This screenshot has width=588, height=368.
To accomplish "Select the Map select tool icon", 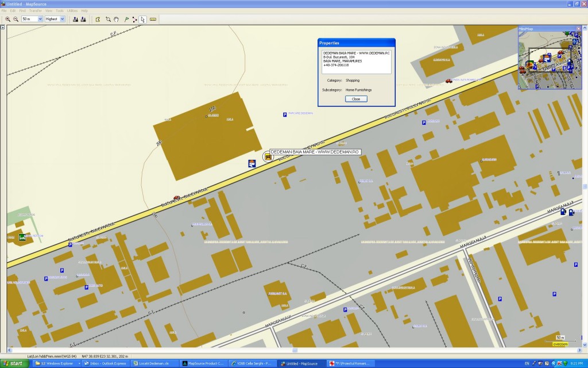I will click(x=98, y=19).
